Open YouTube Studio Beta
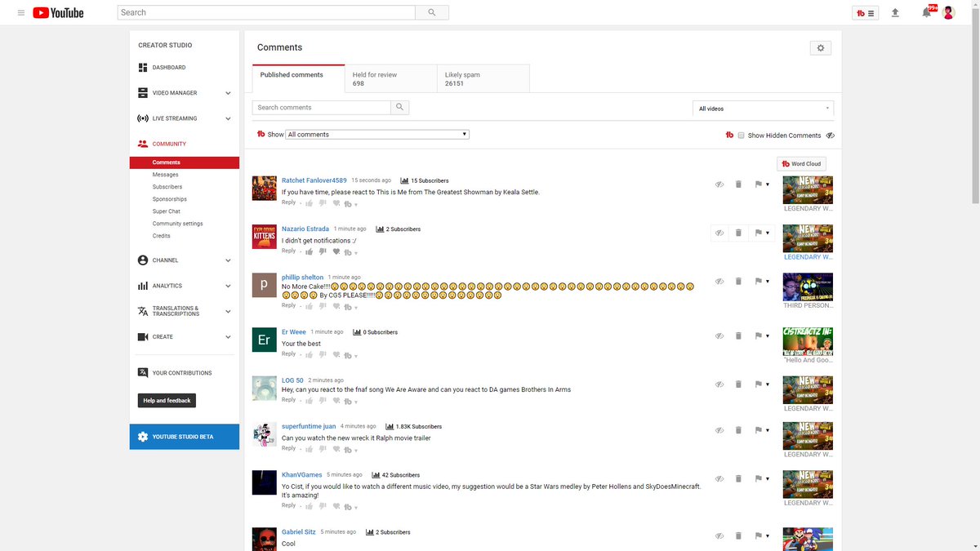Screen dimensions: 980x551 (184, 437)
